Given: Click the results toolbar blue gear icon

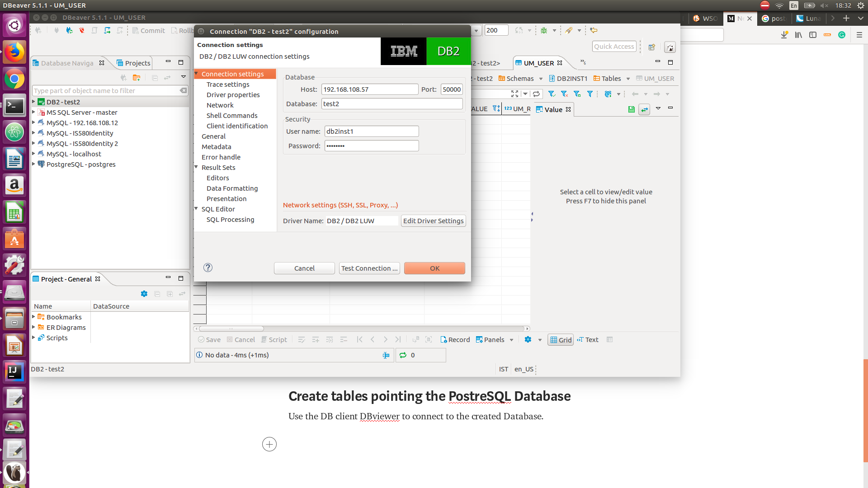Looking at the screenshot, I should tap(528, 340).
